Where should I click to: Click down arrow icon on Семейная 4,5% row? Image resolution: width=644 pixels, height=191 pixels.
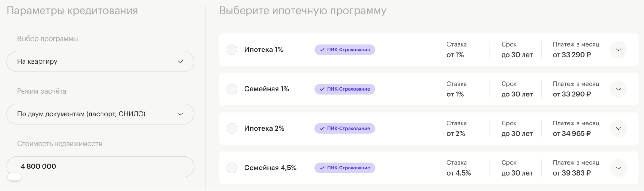pyautogui.click(x=618, y=168)
